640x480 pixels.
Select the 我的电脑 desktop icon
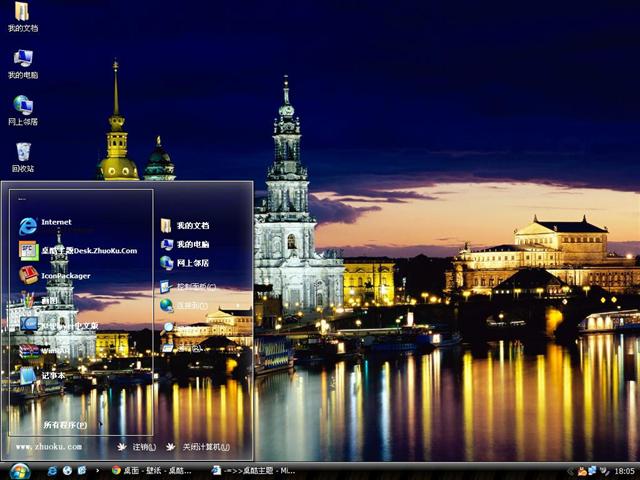23,64
